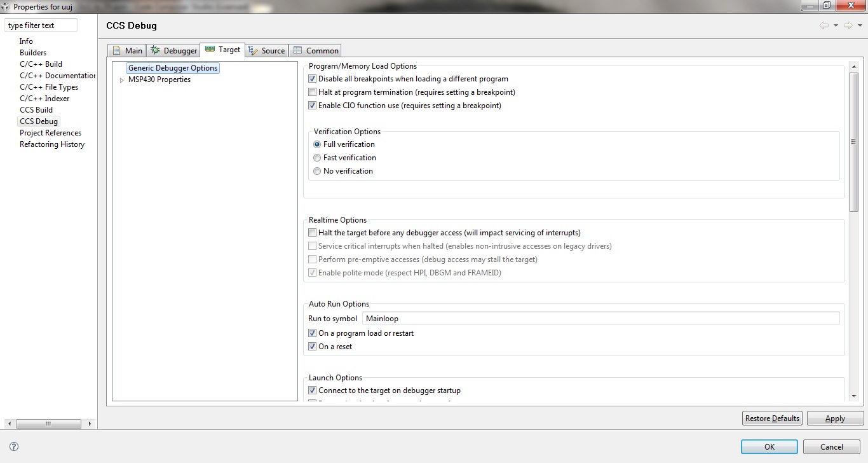Toggle Disable all breakpoints when loading checkbox

(312, 79)
